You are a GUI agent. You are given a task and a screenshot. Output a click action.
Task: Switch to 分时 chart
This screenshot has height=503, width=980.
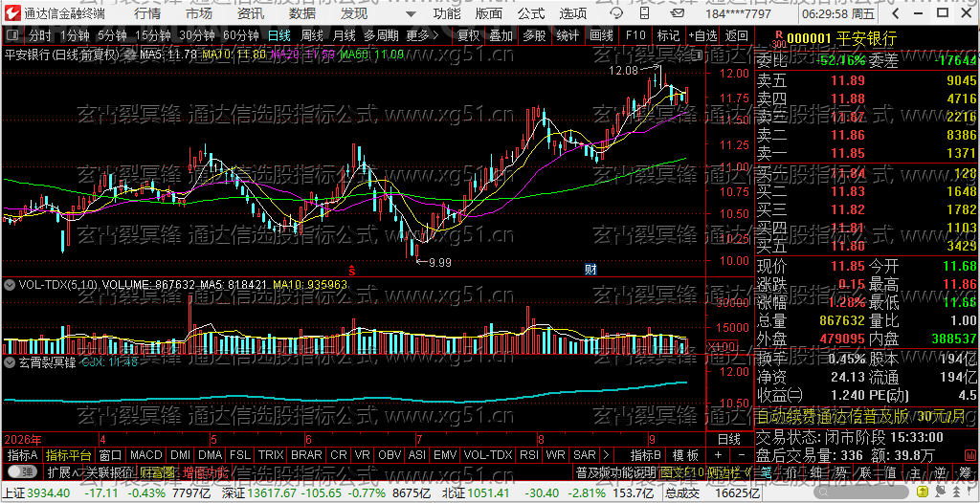(40, 36)
